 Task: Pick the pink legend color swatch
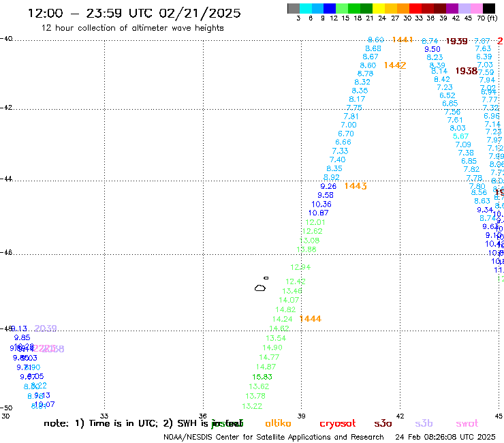(x=476, y=8)
